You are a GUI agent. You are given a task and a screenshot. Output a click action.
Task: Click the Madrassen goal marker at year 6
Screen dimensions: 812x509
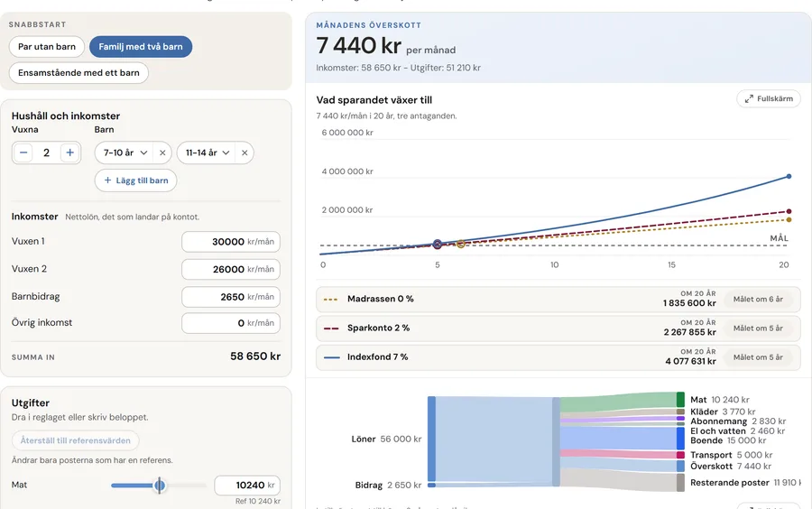click(460, 244)
